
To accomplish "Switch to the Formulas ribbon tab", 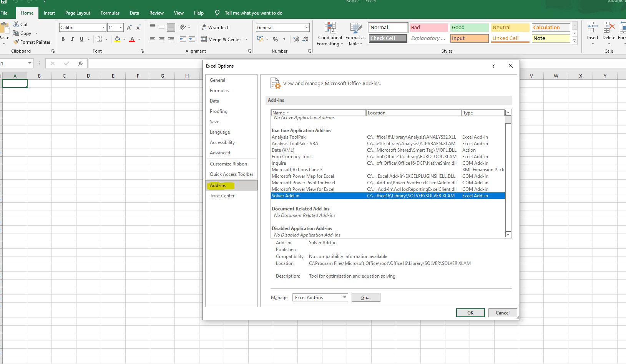I will pos(110,13).
